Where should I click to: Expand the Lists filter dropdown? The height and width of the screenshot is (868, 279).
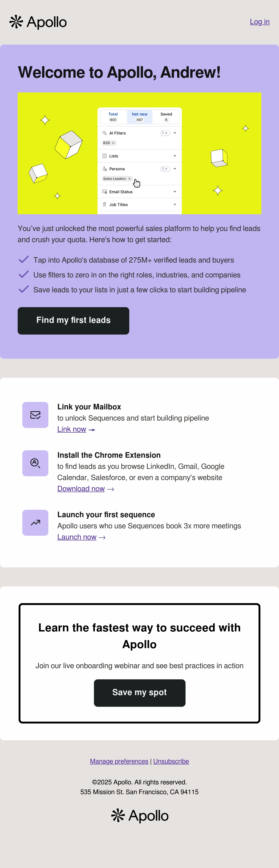[175, 156]
